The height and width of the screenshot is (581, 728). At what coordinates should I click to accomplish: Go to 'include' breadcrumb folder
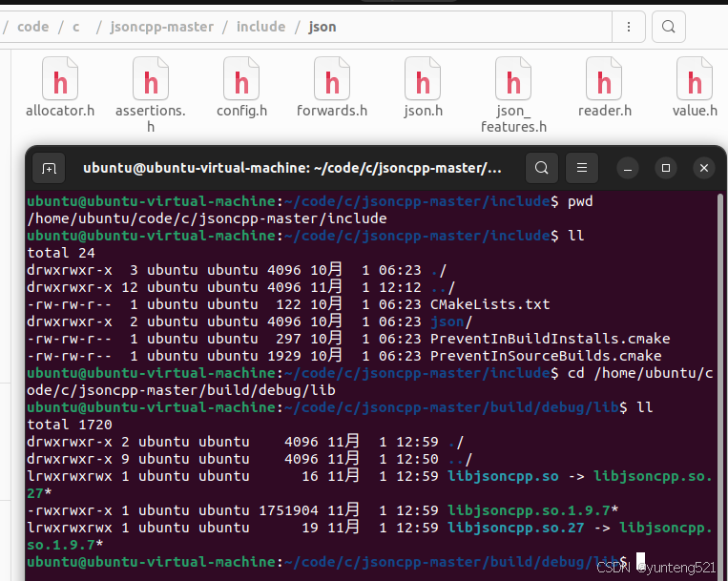(260, 27)
